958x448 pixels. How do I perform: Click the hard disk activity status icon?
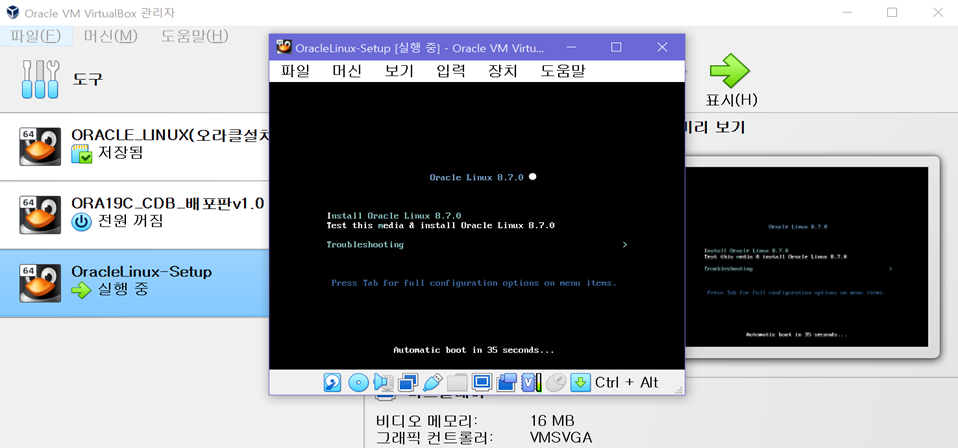point(332,383)
